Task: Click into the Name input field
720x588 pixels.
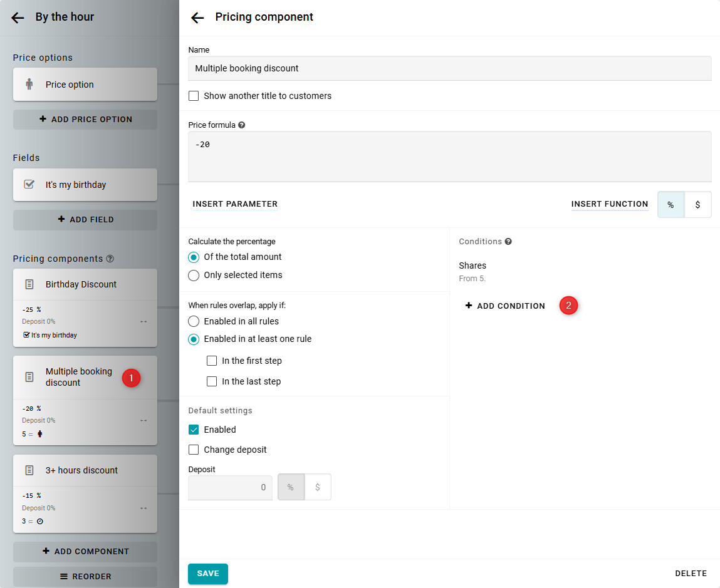Action: (449, 68)
